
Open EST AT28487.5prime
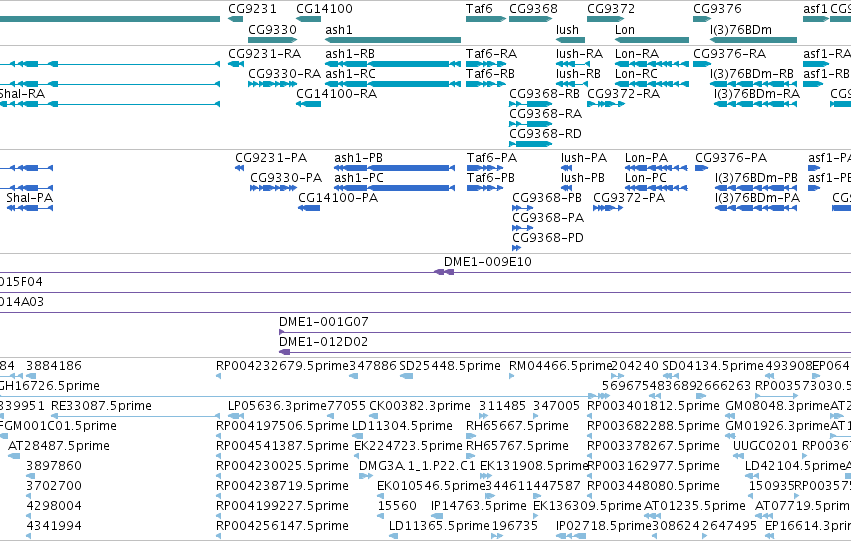tap(59, 446)
